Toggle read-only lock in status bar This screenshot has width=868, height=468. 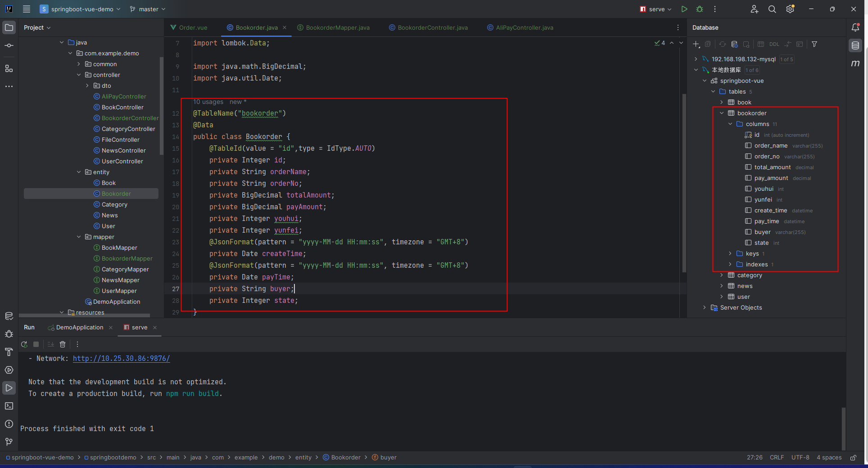(853, 458)
